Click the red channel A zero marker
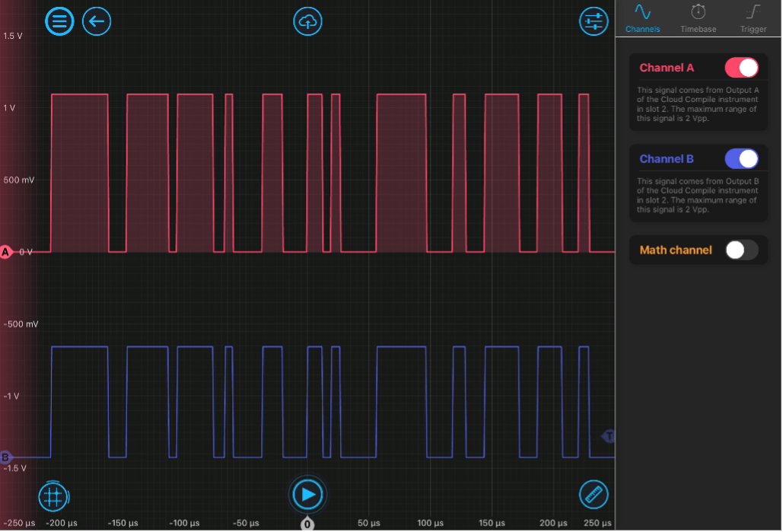 click(6, 251)
